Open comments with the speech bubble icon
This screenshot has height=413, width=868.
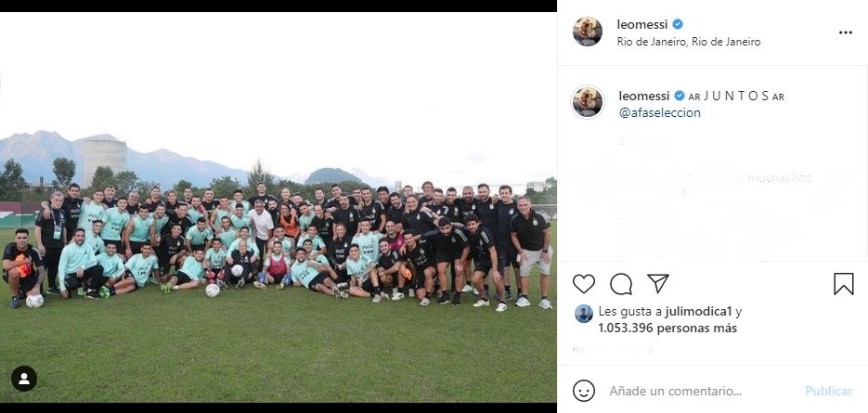pos(621,284)
